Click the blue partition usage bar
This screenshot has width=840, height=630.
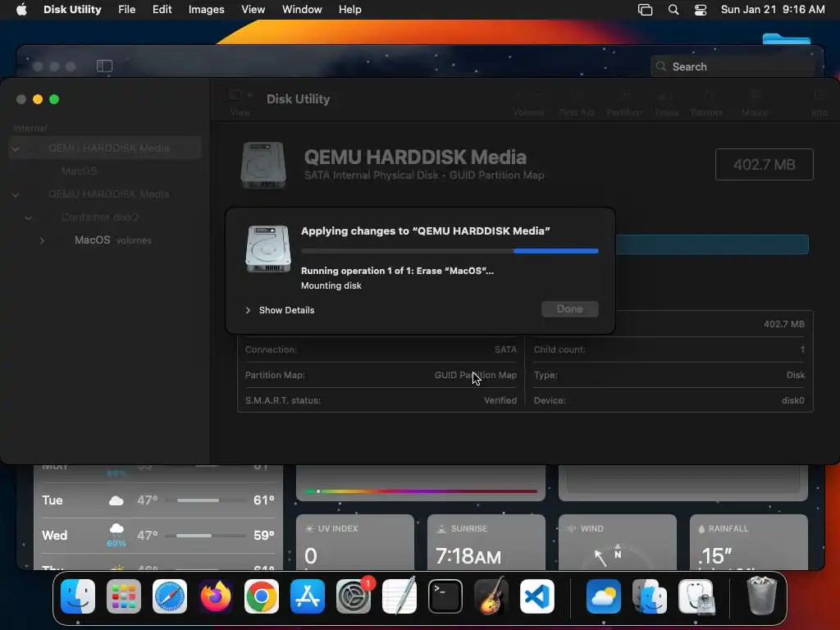(x=712, y=244)
